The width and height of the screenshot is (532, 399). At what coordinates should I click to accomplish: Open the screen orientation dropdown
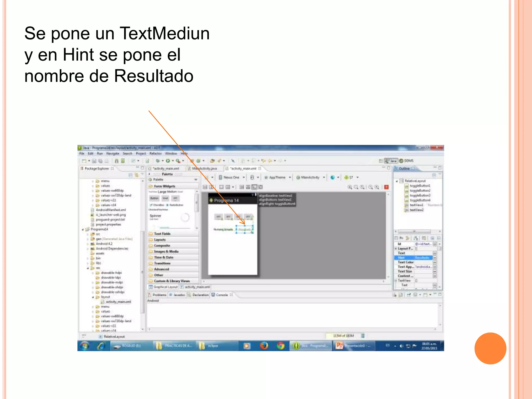254,177
